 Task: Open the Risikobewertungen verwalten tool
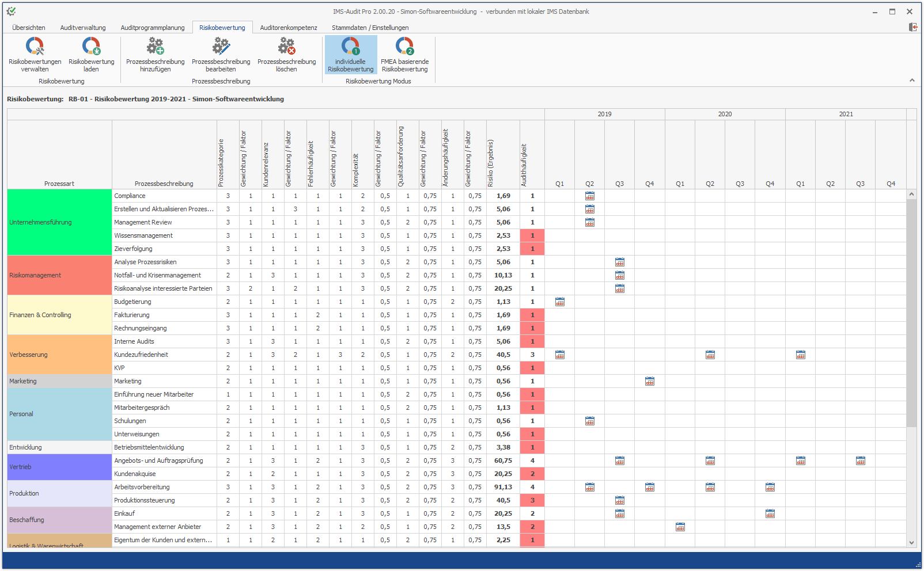[35, 55]
